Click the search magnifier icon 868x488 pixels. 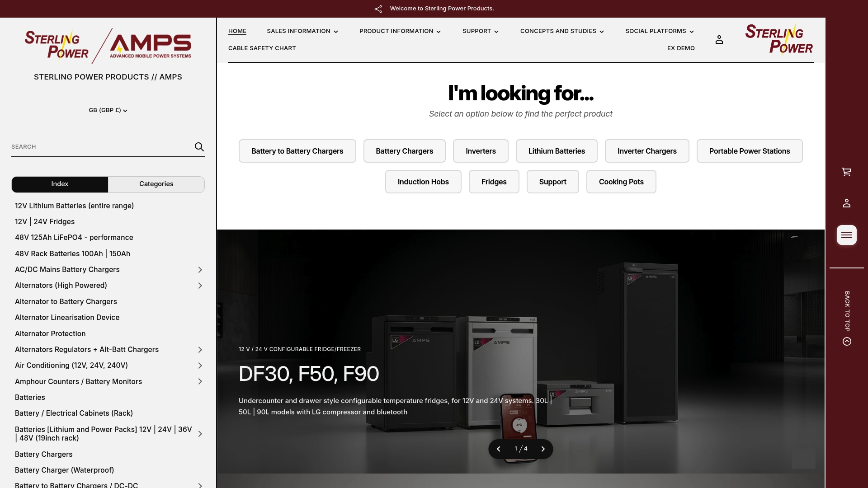[199, 147]
